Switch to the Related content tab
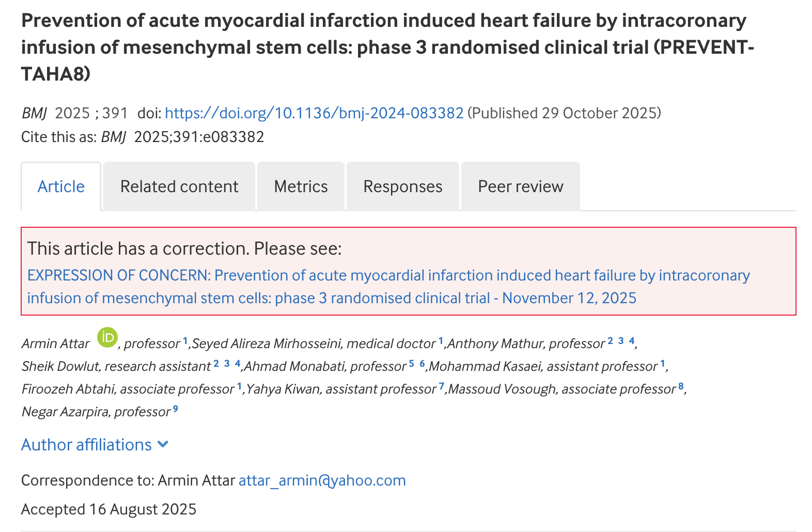Screen dimensions: 812x532 [x=179, y=186]
